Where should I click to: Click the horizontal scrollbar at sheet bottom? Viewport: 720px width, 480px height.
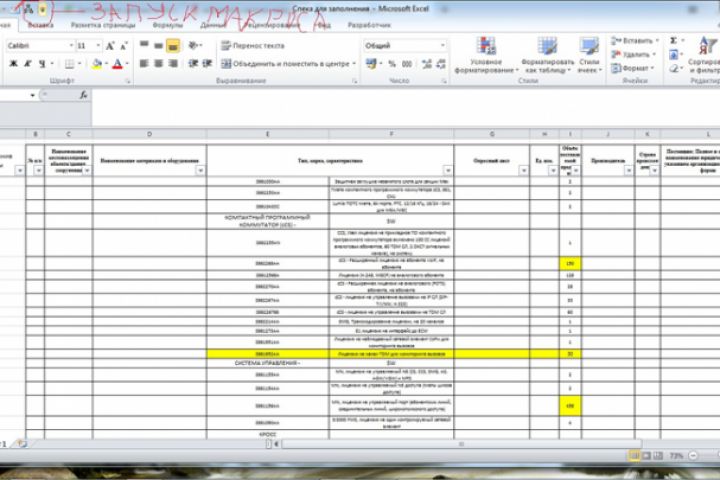point(461,444)
